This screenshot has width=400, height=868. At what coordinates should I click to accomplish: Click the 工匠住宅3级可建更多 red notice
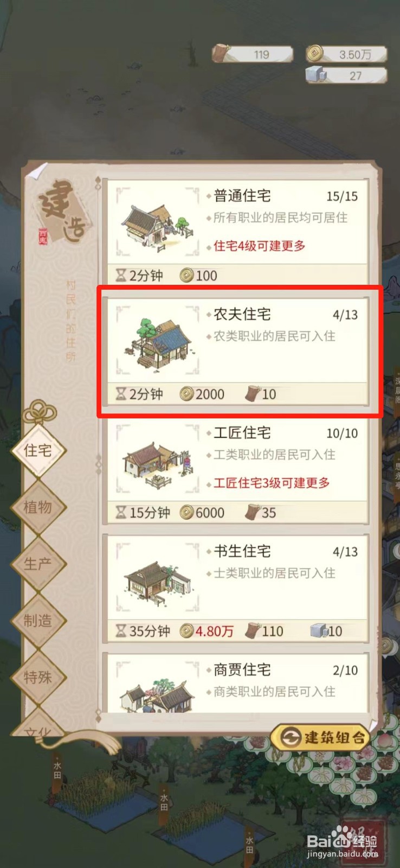(x=272, y=483)
